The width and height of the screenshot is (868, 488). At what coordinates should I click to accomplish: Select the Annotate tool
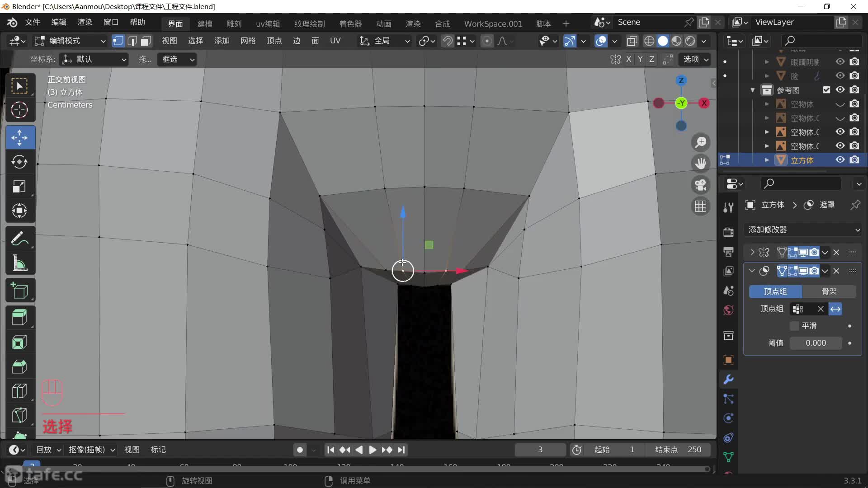(x=19, y=238)
